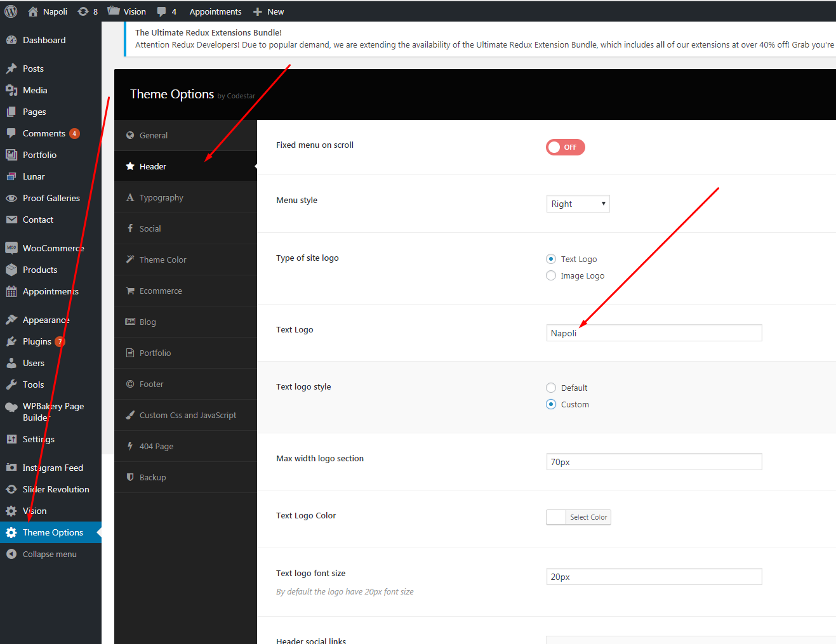Open the Vision link in admin bar
This screenshot has height=644, width=836.
[x=127, y=11]
